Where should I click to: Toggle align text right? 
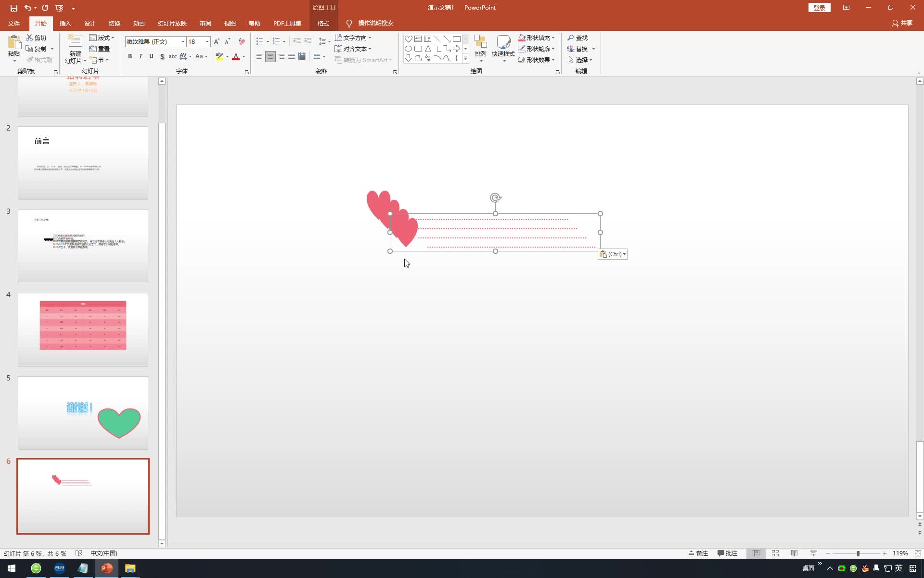(281, 56)
